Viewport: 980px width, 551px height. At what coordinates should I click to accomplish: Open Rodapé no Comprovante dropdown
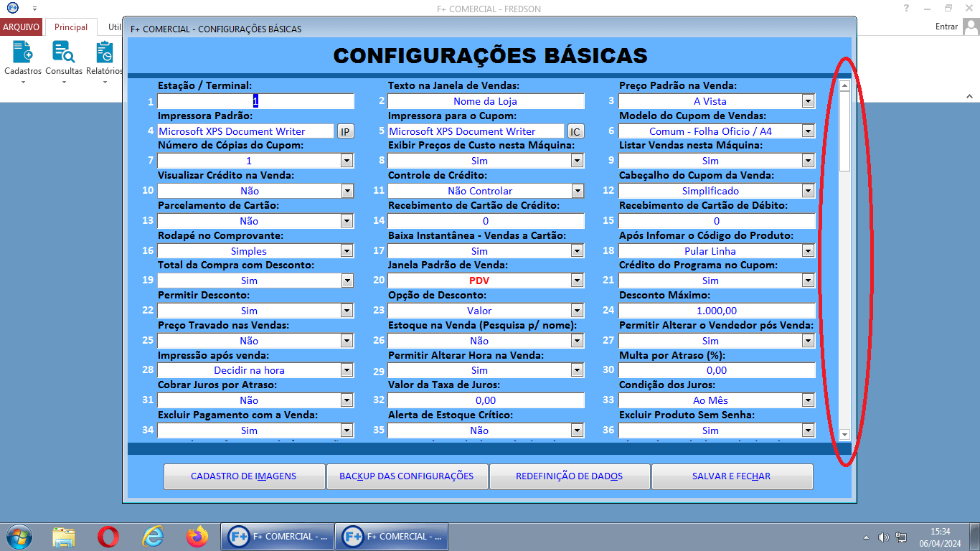pyautogui.click(x=347, y=251)
